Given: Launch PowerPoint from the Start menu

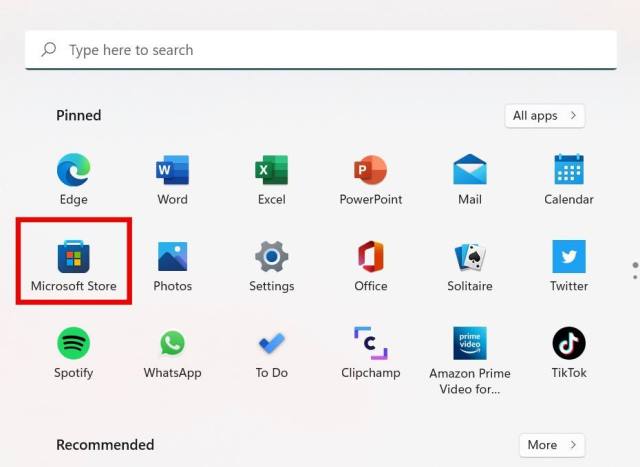Looking at the screenshot, I should tap(371, 179).
